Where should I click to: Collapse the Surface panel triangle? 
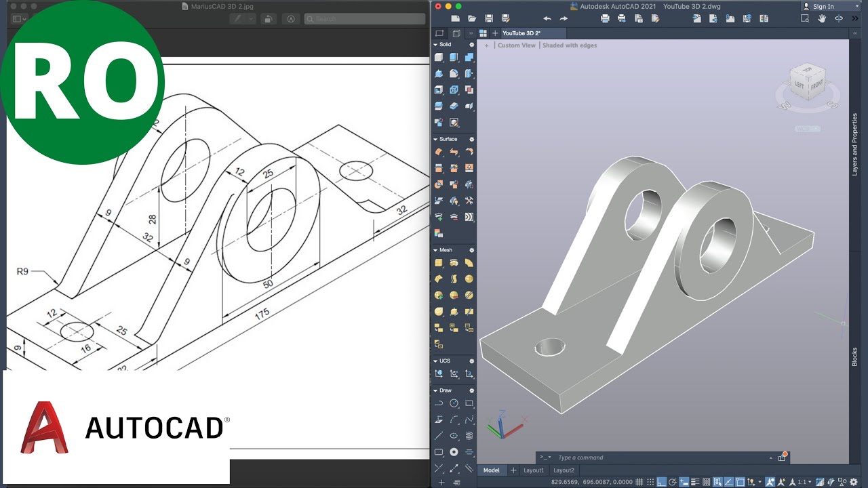pos(435,139)
